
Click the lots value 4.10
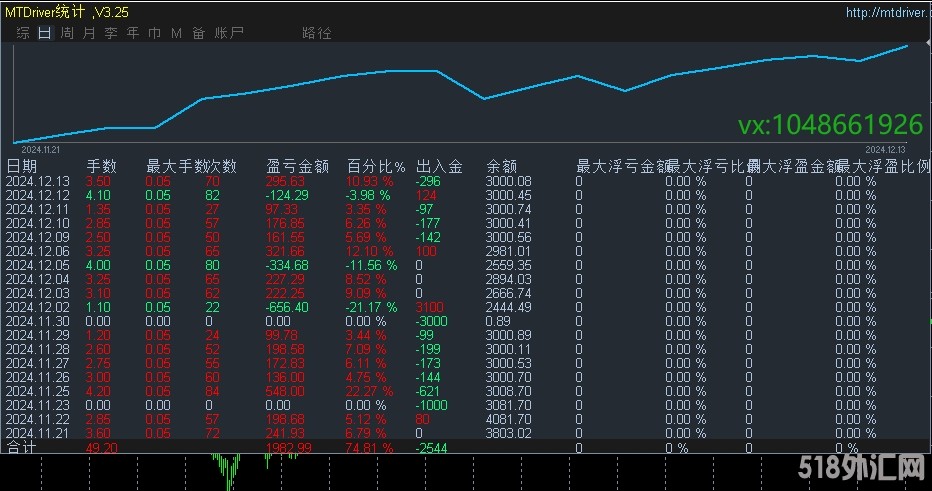(x=98, y=195)
